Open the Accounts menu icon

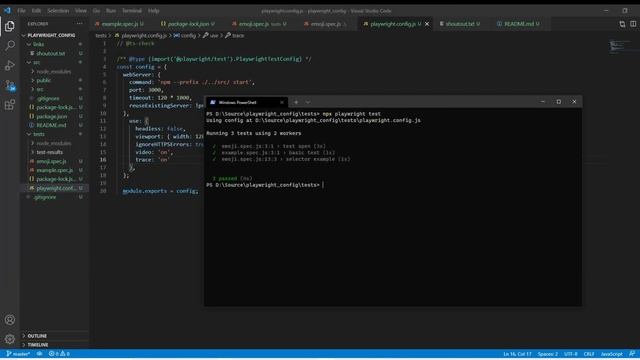9,320
